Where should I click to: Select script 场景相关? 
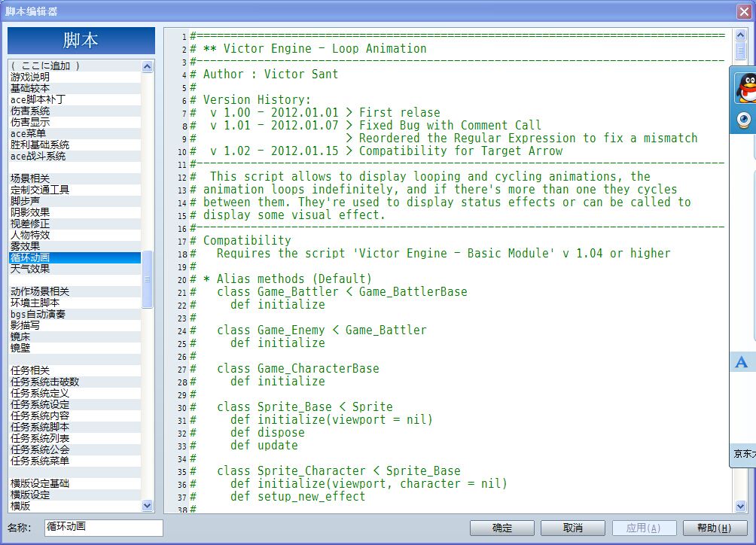(75, 178)
